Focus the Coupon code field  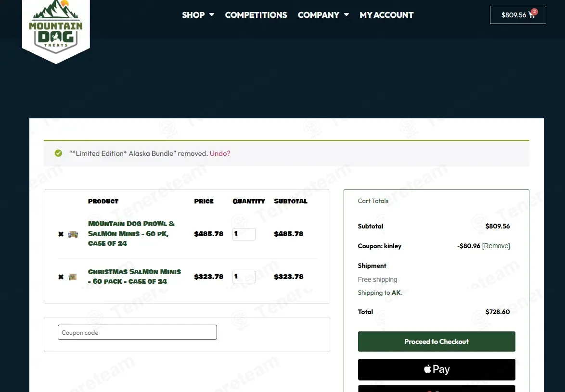tap(137, 332)
